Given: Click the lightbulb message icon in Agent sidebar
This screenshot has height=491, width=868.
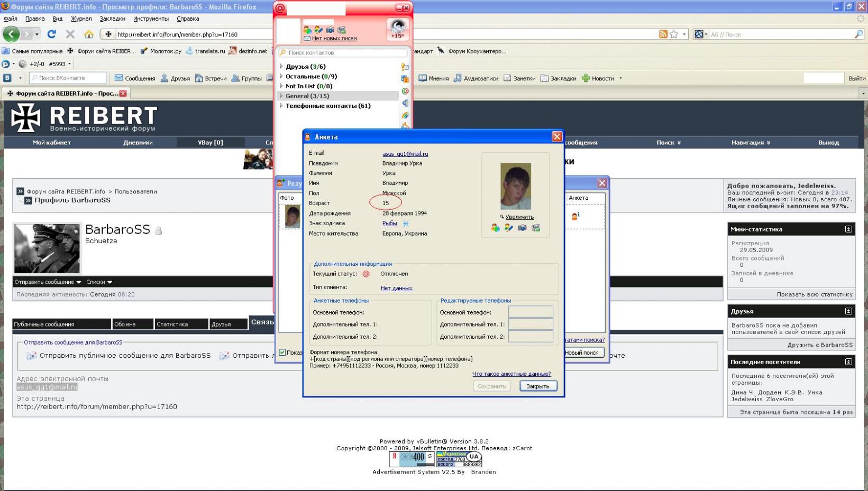Looking at the screenshot, I should pyautogui.click(x=405, y=67).
